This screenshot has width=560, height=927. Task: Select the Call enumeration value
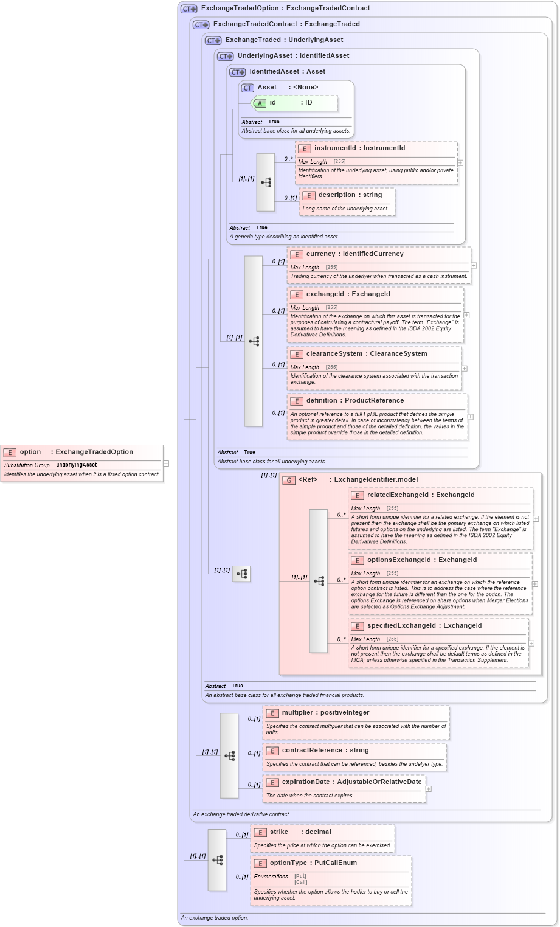click(x=301, y=882)
